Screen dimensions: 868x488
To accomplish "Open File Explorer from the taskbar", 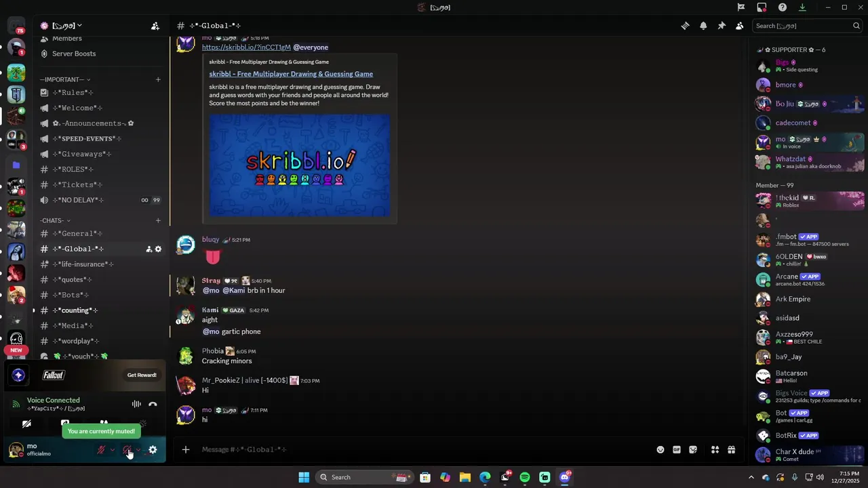I will coord(465,477).
